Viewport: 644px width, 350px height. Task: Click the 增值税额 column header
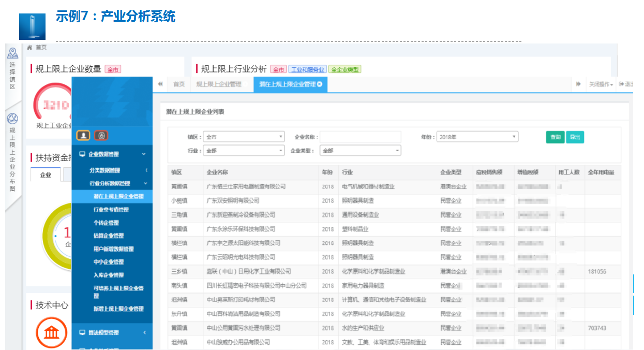click(x=528, y=172)
